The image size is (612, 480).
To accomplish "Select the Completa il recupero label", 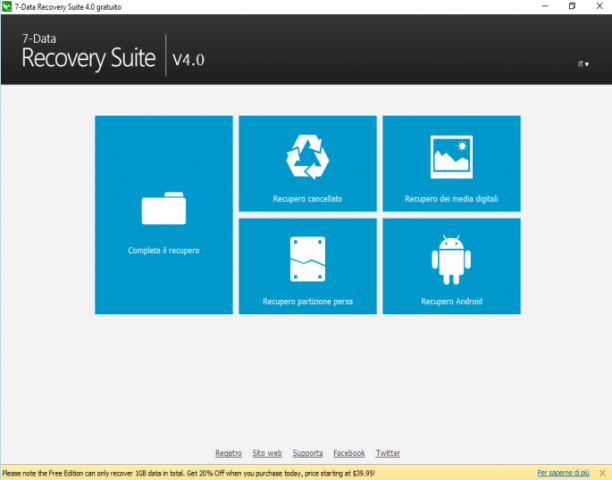I will click(x=164, y=251).
